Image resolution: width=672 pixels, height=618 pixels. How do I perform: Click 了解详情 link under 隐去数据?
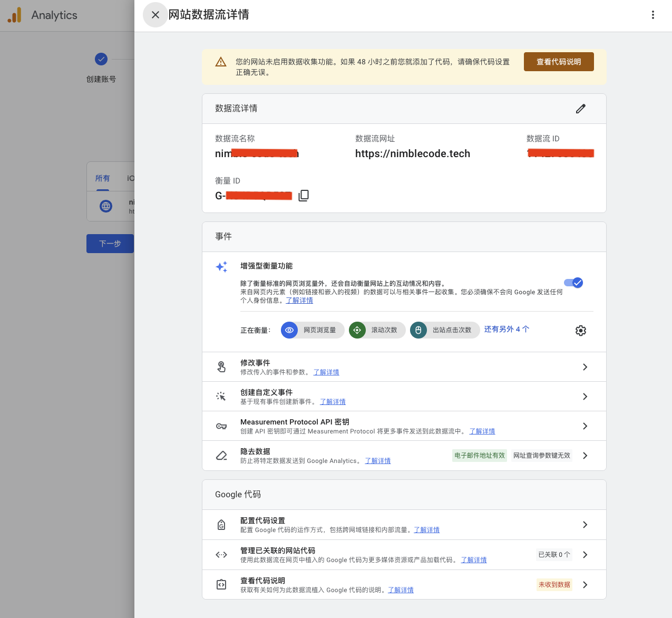point(378,461)
